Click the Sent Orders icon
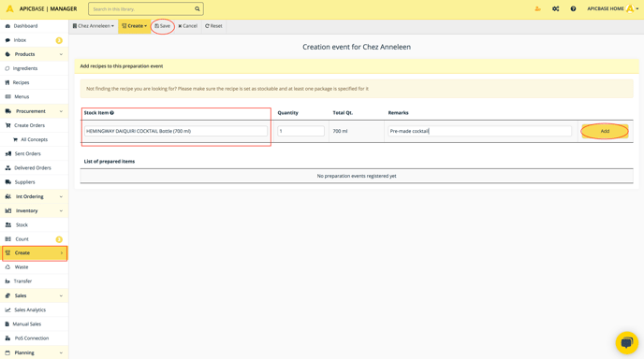Screen dimensions: 644x359 click(x=7, y=154)
